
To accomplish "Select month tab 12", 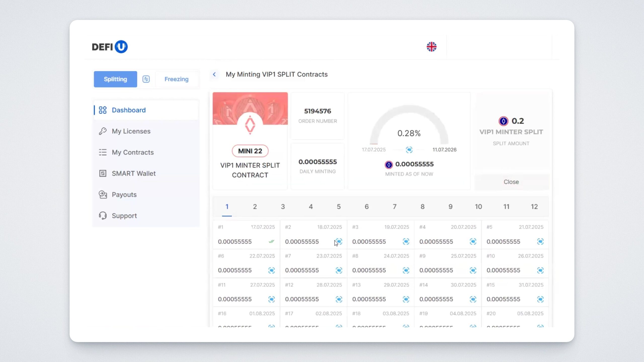I will point(534,207).
